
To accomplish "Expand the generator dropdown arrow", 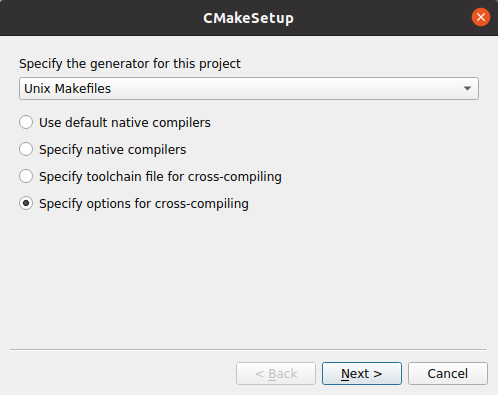I will [x=467, y=88].
